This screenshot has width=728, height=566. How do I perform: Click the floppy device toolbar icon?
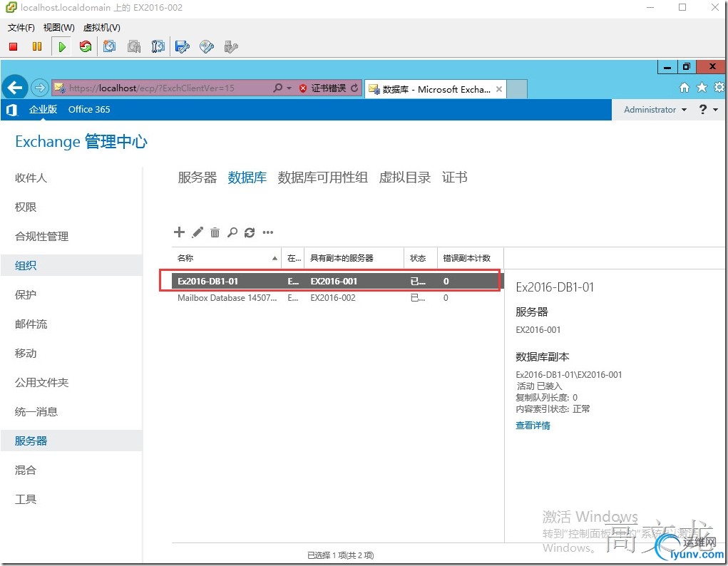pos(183,46)
